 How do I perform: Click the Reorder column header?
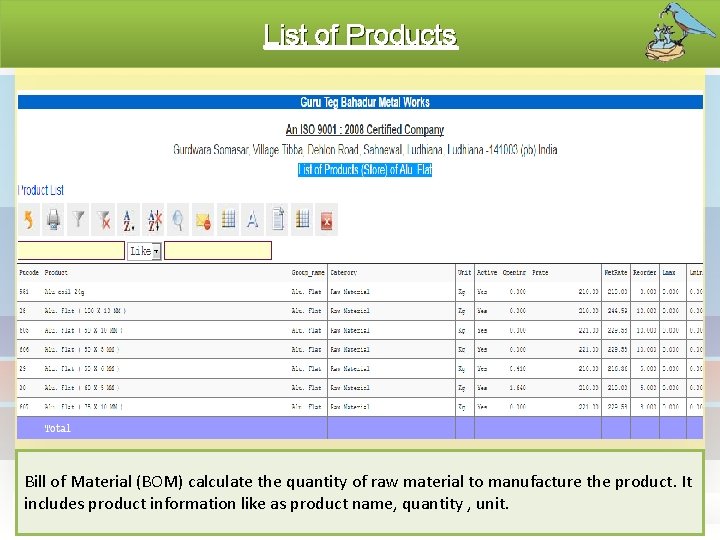[x=645, y=273]
